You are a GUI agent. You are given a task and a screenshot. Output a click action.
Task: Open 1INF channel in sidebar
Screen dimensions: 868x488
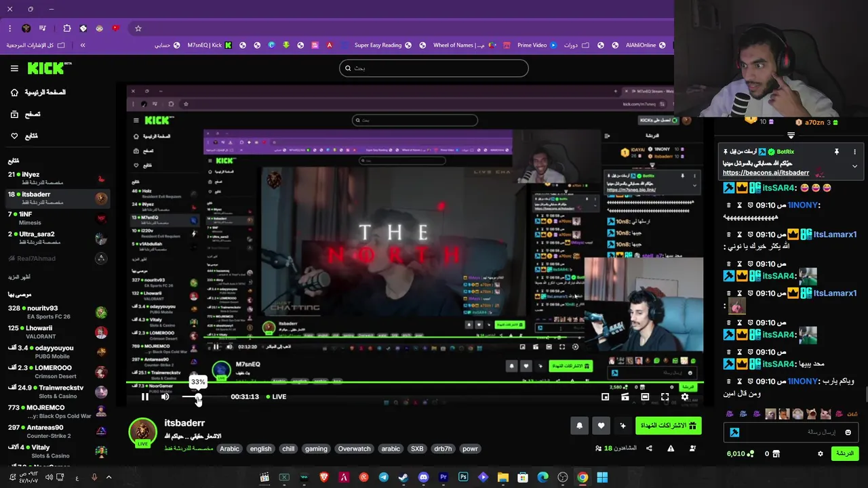coord(57,218)
